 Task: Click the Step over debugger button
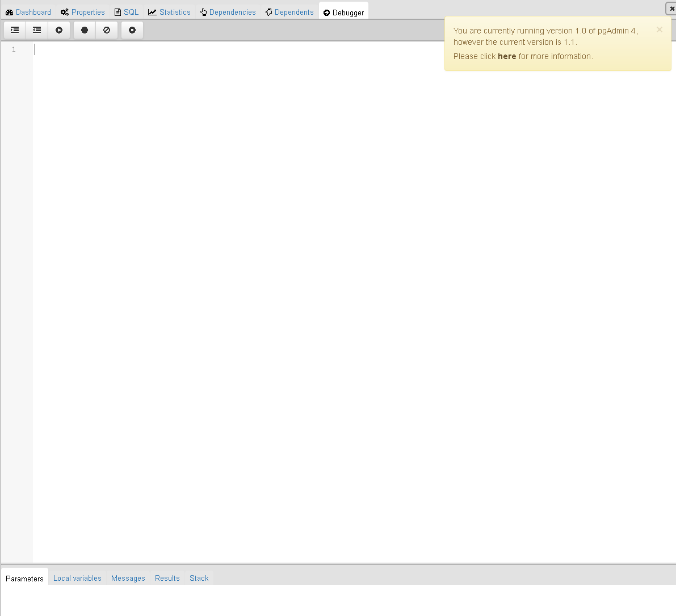click(x=37, y=30)
